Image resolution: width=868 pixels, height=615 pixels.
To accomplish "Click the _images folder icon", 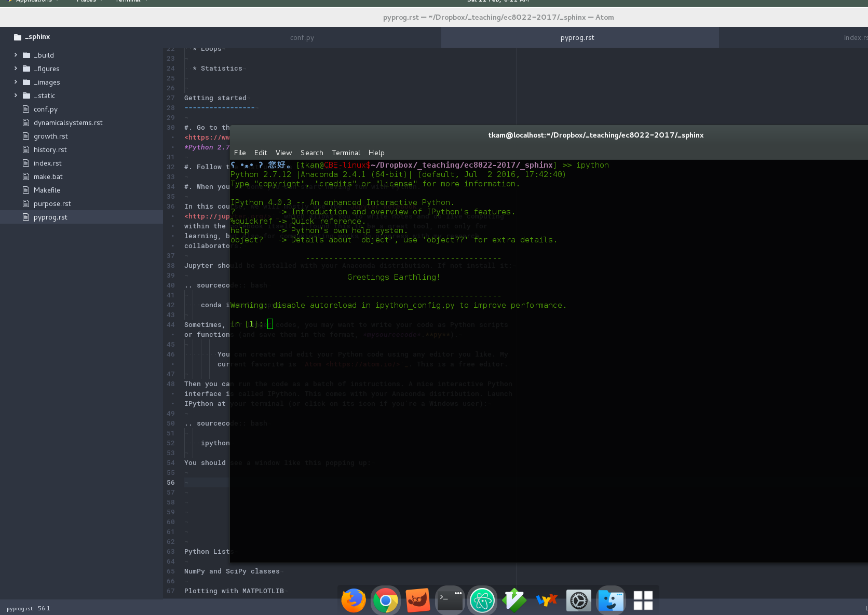I will pos(26,82).
